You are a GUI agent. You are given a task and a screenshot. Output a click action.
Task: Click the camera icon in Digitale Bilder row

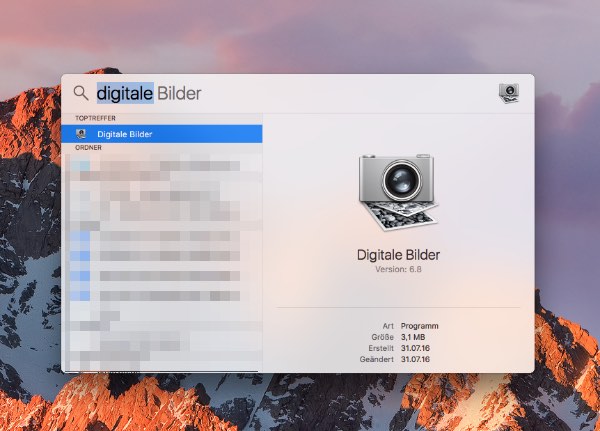point(81,134)
